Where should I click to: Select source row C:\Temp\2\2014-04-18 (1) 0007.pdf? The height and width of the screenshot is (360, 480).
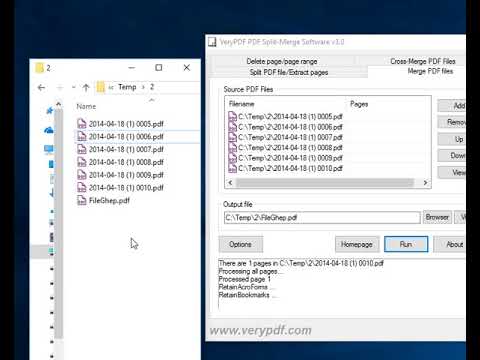tap(285, 137)
